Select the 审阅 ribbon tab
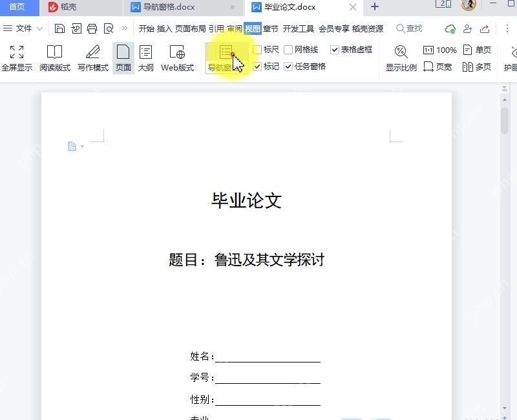The height and width of the screenshot is (420, 517). coord(235,28)
